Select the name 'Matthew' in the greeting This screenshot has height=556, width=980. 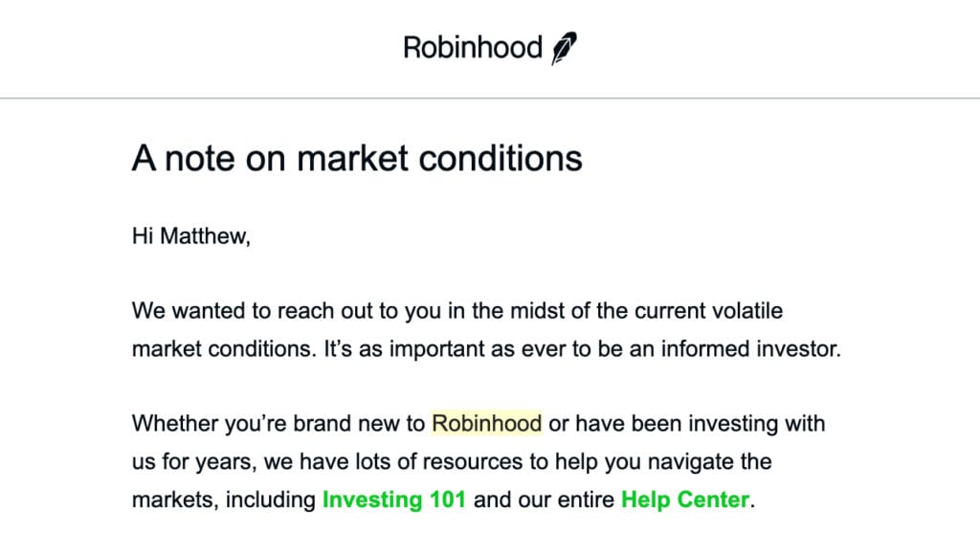pyautogui.click(x=205, y=236)
